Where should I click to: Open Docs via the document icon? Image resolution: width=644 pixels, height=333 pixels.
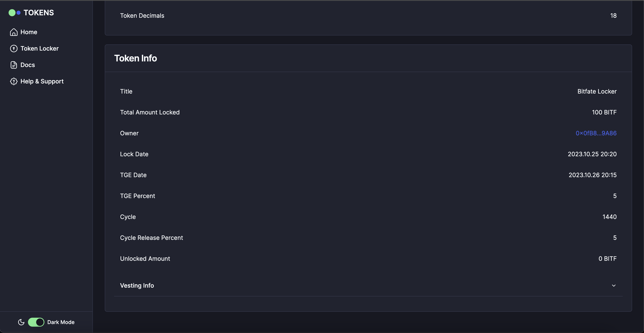(x=13, y=65)
